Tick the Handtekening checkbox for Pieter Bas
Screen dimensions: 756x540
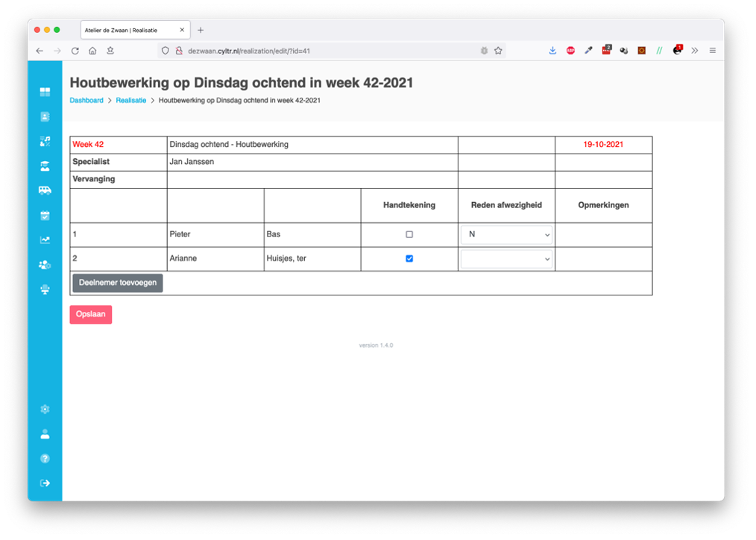coord(409,234)
